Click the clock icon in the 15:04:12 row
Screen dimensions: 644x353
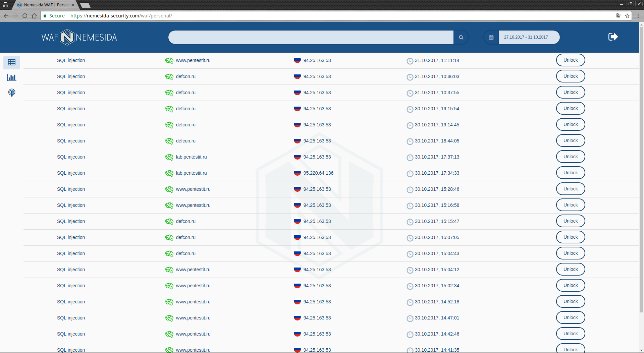coord(410,270)
